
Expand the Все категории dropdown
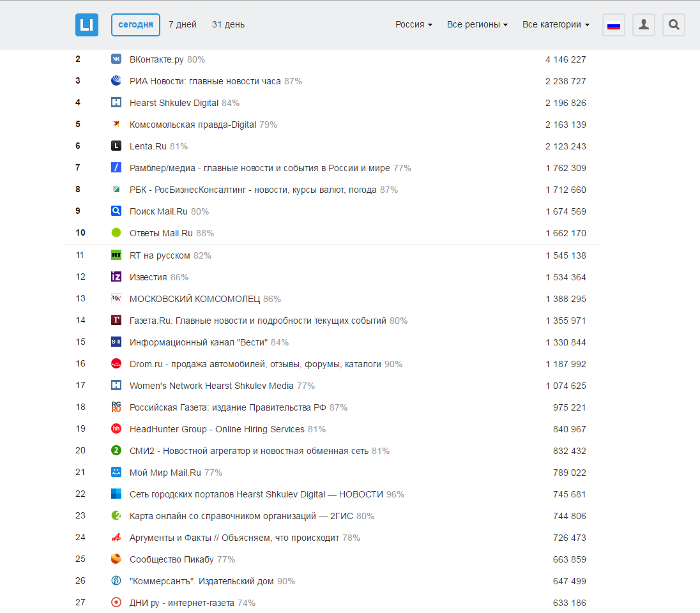556,25
